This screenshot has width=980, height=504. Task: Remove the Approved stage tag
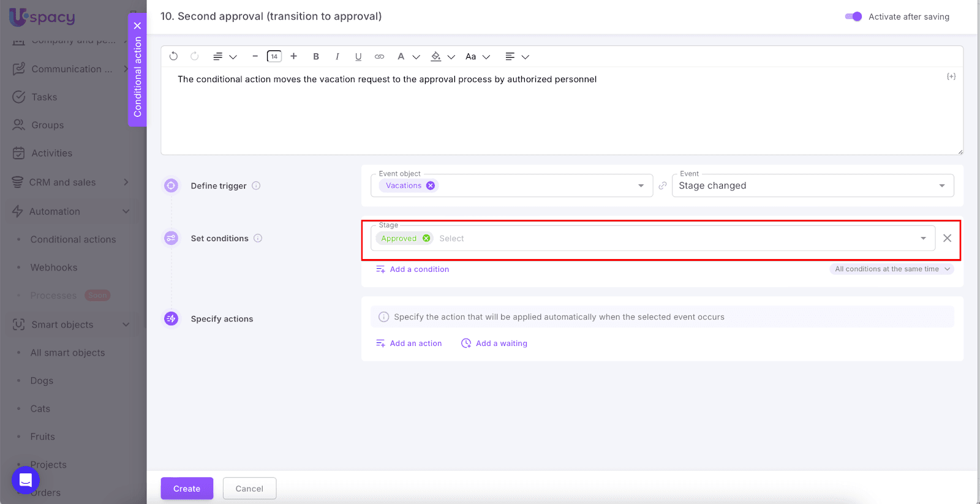point(426,238)
